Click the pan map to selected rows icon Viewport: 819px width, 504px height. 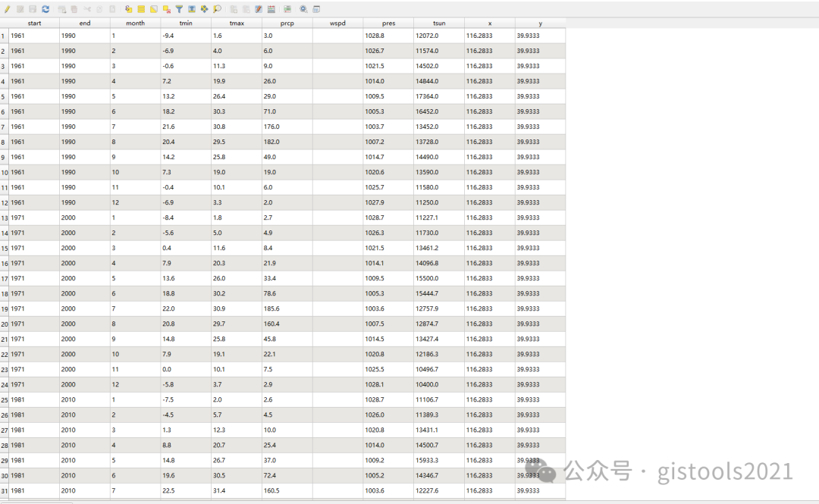[x=204, y=9]
